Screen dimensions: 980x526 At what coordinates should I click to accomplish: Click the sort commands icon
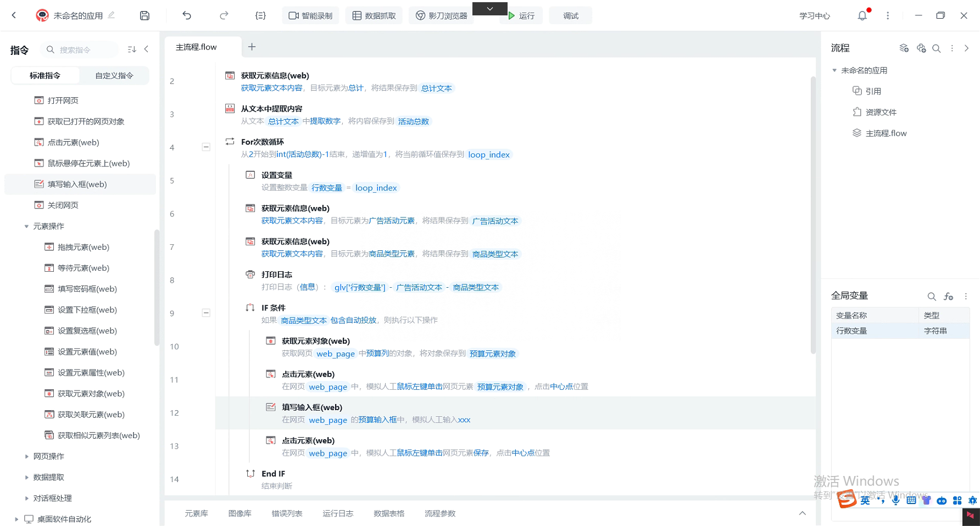click(132, 49)
